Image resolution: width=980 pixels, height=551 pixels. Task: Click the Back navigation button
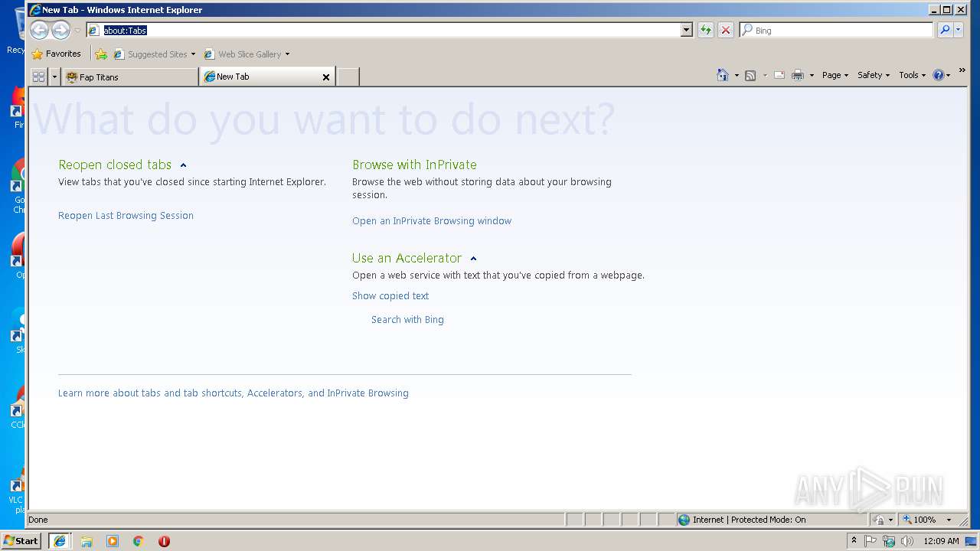coord(40,30)
